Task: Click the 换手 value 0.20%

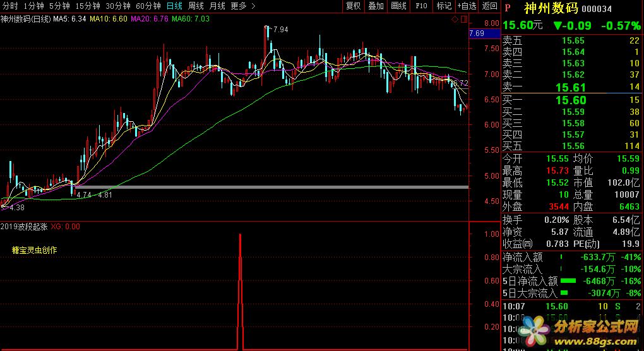Action: [x=556, y=220]
